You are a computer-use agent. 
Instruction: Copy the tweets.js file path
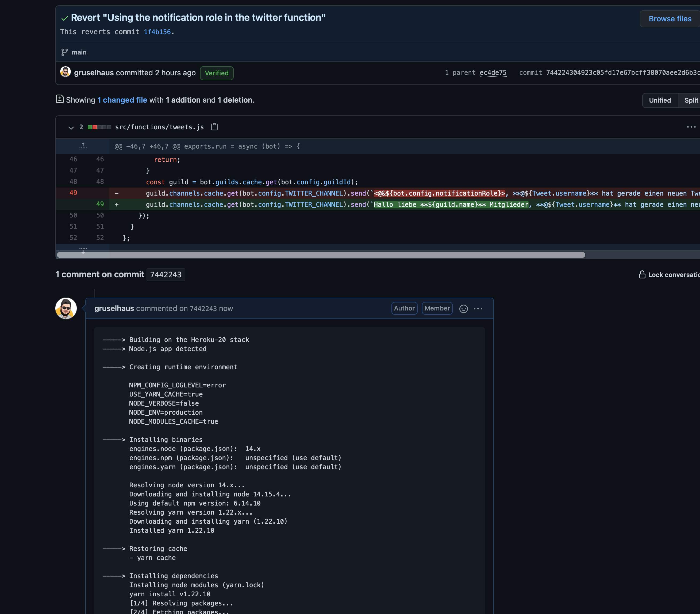[214, 127]
